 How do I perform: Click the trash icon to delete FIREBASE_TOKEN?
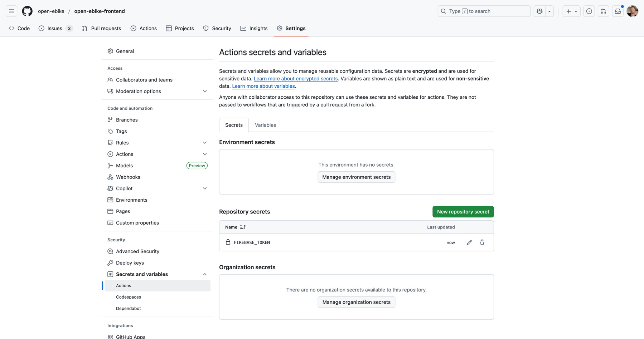pos(482,242)
